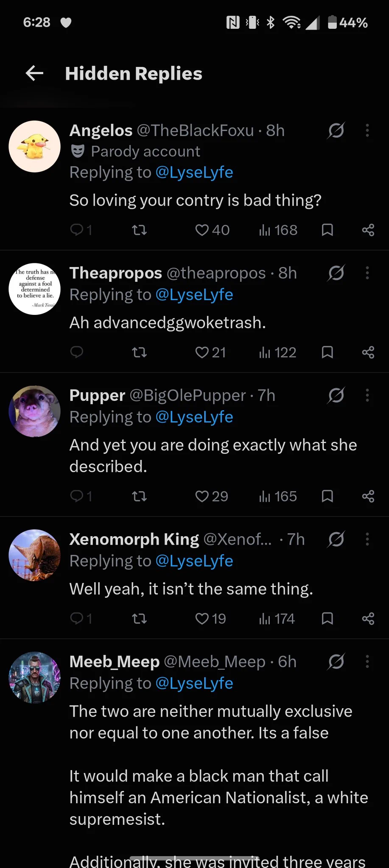Share the Angelos reply
The width and height of the screenshot is (389, 868).
[368, 230]
